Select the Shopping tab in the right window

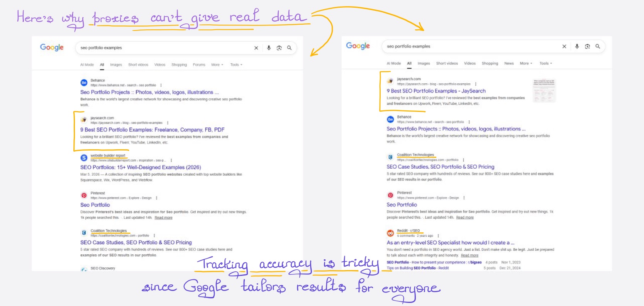point(490,63)
